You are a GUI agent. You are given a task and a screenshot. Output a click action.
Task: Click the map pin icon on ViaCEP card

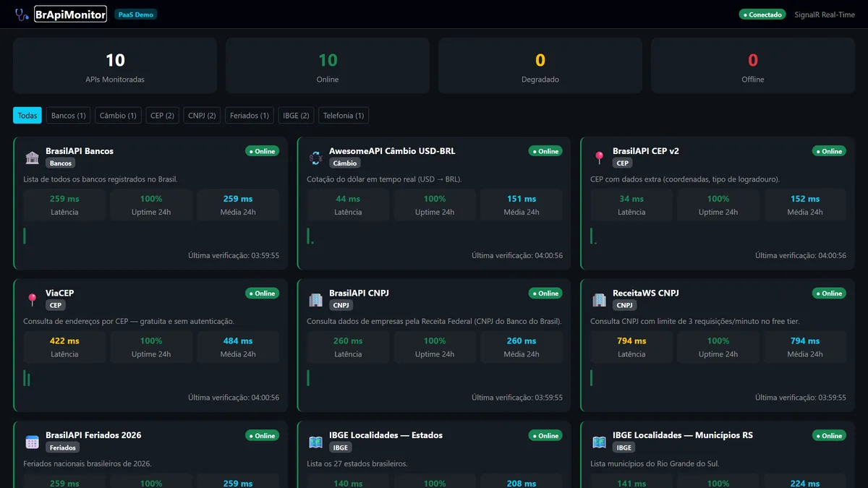coord(32,299)
